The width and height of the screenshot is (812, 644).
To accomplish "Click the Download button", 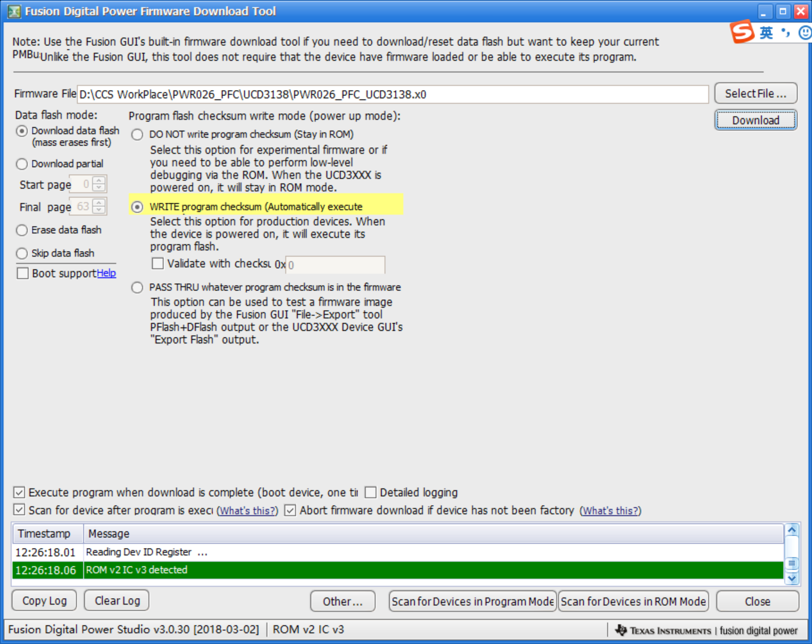I will click(755, 120).
